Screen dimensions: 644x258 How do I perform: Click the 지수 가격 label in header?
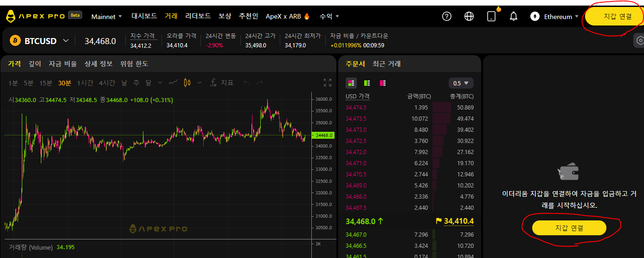coord(143,36)
